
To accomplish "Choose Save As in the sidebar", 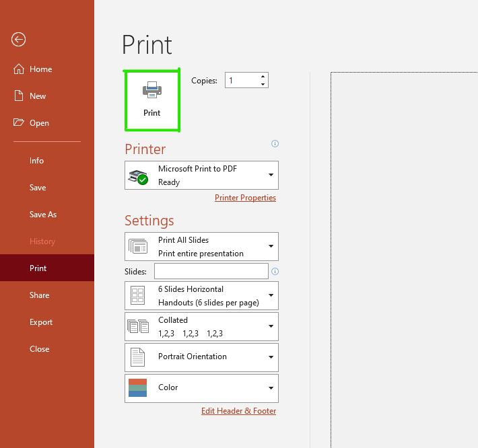I will (47, 214).
